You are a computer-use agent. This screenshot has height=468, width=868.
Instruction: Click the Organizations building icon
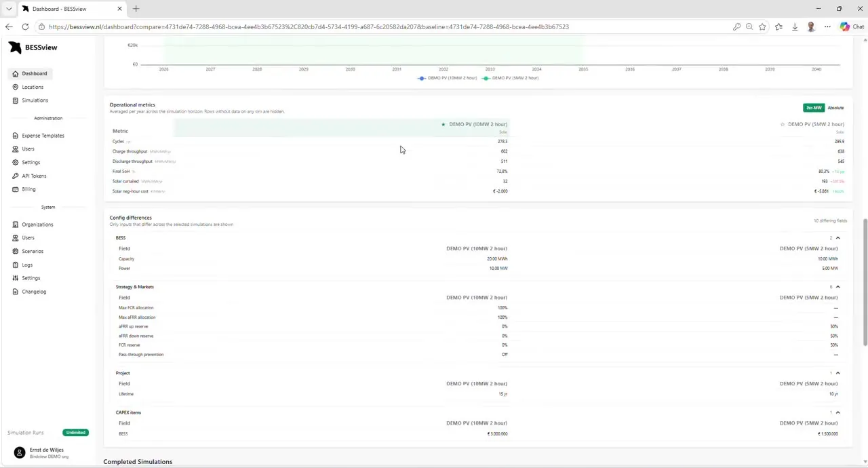(x=16, y=225)
